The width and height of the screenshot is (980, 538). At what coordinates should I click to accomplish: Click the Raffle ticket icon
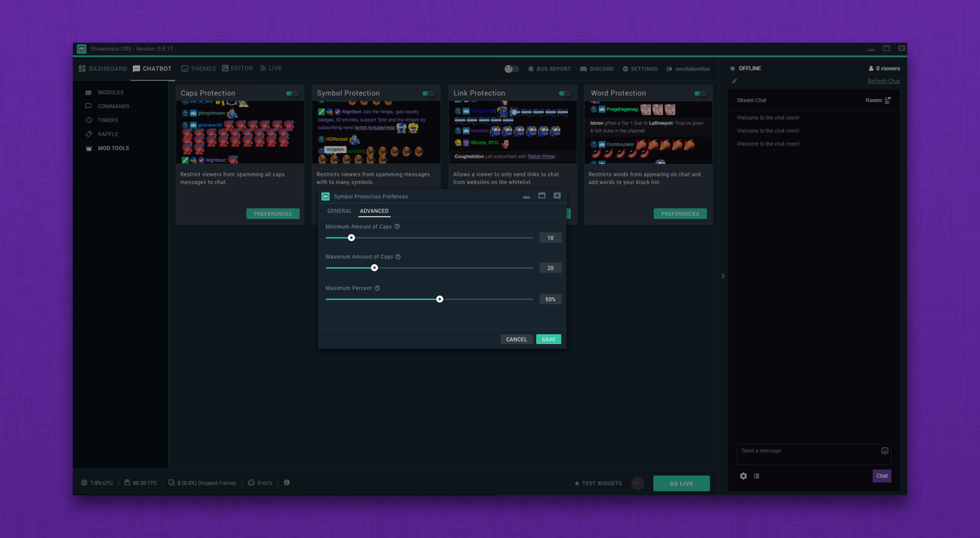(x=88, y=134)
